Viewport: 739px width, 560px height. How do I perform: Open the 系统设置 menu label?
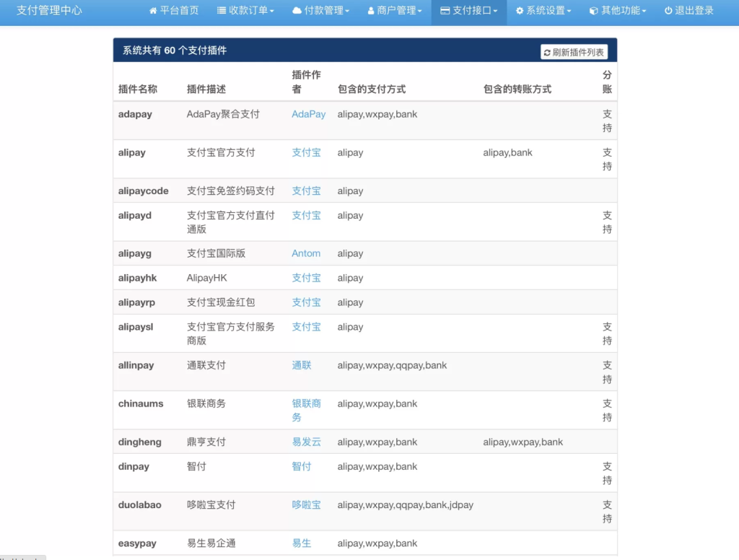(546, 10)
